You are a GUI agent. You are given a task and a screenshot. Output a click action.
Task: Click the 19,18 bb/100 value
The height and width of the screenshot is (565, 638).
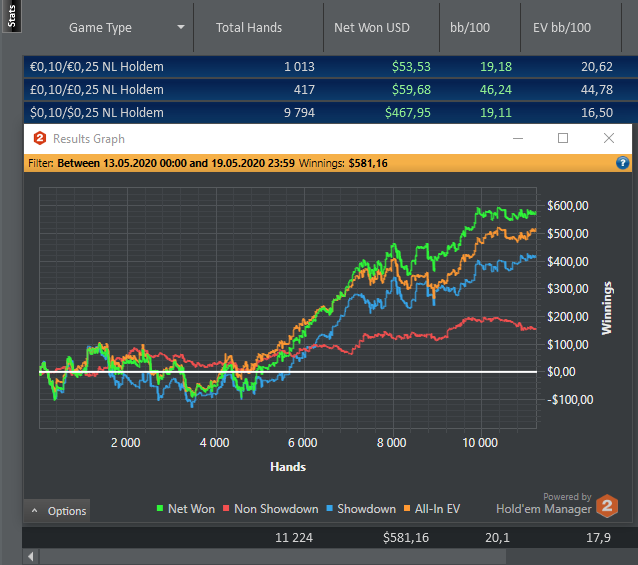496,67
